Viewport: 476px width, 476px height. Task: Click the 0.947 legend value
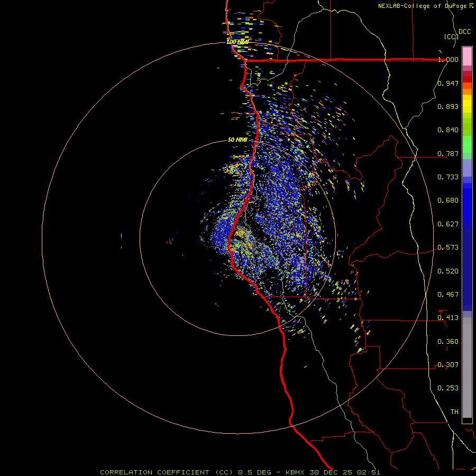(x=448, y=83)
